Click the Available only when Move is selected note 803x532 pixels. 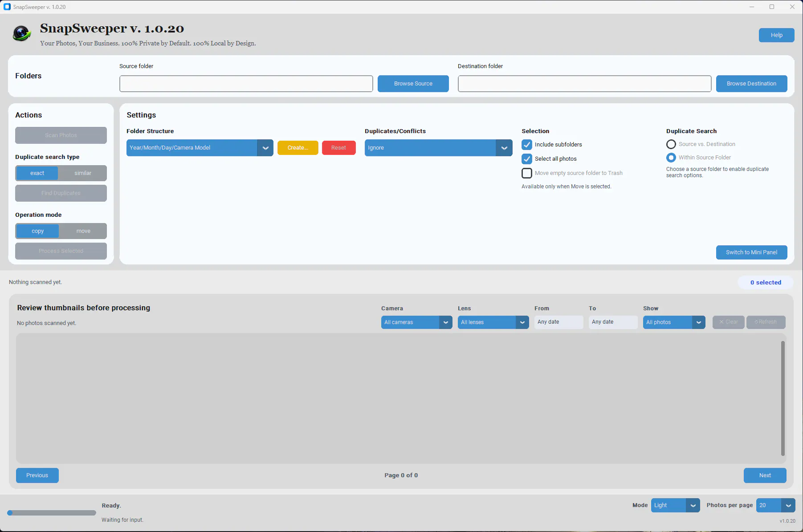tap(567, 187)
